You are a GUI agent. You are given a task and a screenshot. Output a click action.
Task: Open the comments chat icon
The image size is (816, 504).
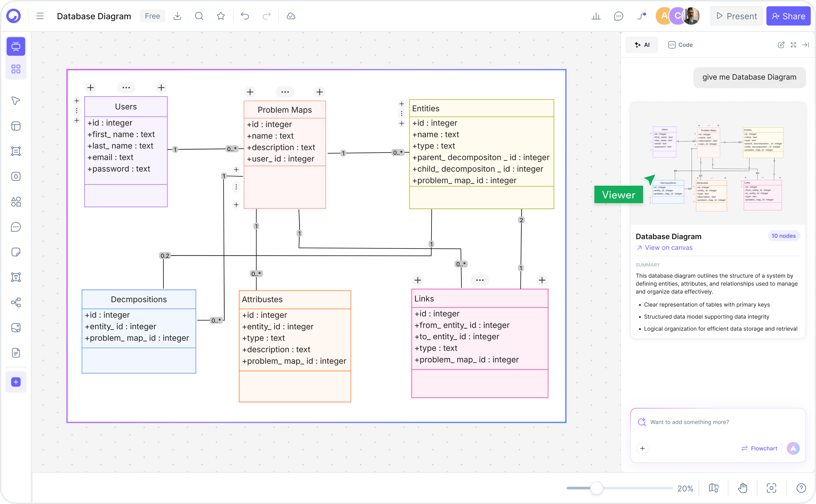[619, 16]
